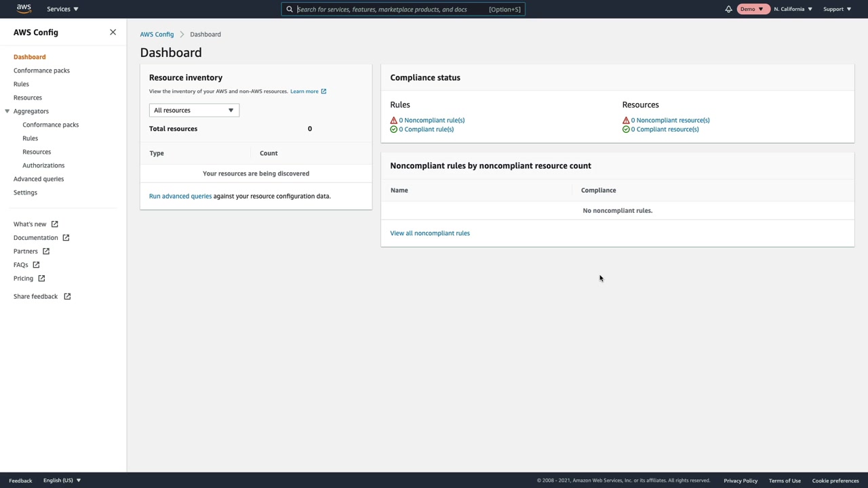Open Privacy Policy footer link
Screen dimensions: 868x488
[x=741, y=481]
